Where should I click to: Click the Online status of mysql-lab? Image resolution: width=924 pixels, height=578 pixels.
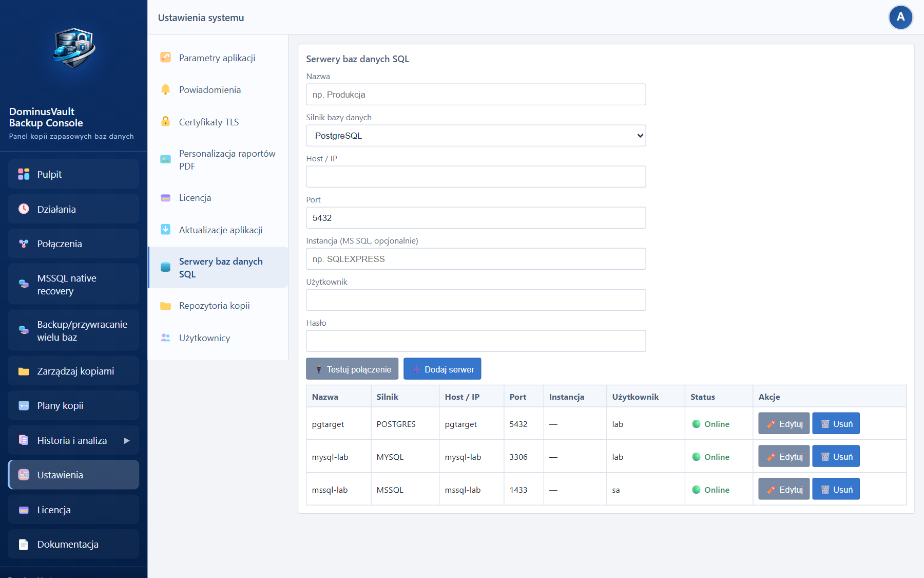[x=711, y=457]
